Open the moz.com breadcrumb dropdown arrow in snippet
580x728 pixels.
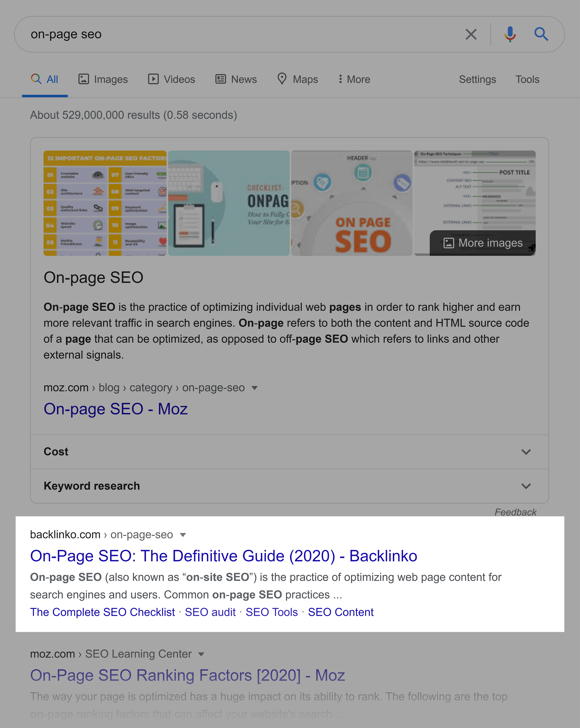tap(255, 388)
